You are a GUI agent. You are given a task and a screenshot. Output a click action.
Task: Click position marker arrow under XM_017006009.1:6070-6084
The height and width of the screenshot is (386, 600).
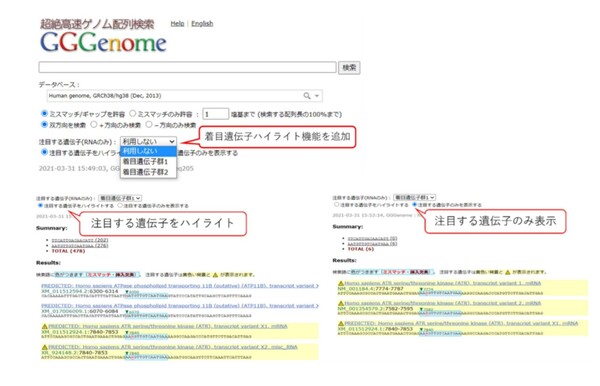[x=127, y=312]
